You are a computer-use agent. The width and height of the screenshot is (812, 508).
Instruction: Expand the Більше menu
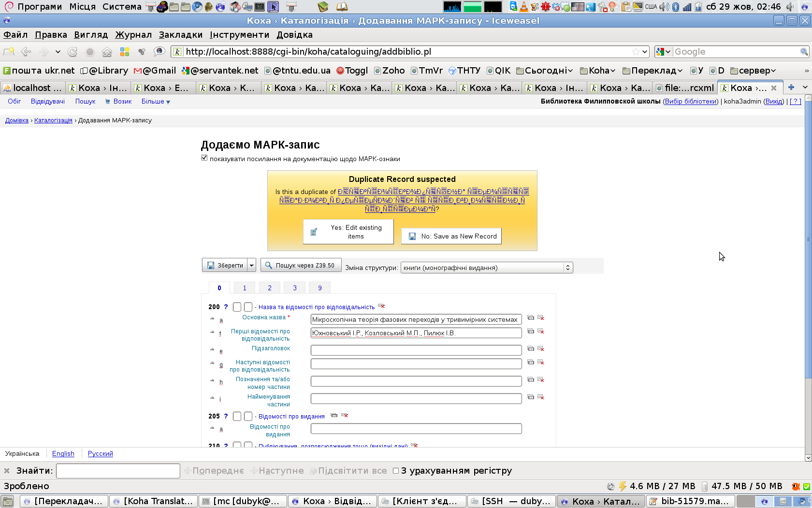point(156,102)
